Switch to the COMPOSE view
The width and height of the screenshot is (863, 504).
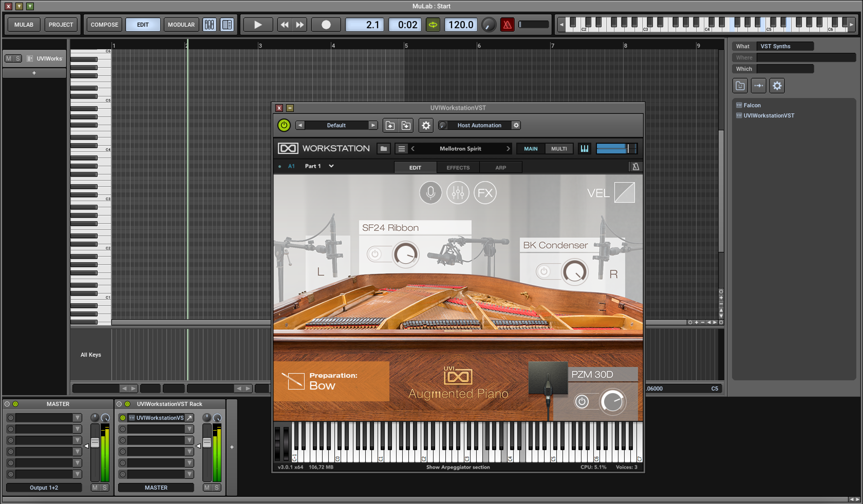(x=105, y=25)
